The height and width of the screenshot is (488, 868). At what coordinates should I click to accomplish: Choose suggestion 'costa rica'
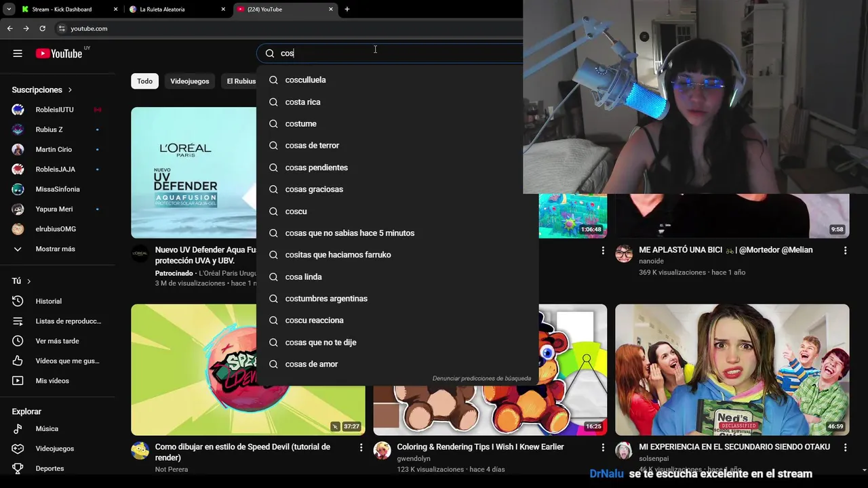(x=397, y=102)
